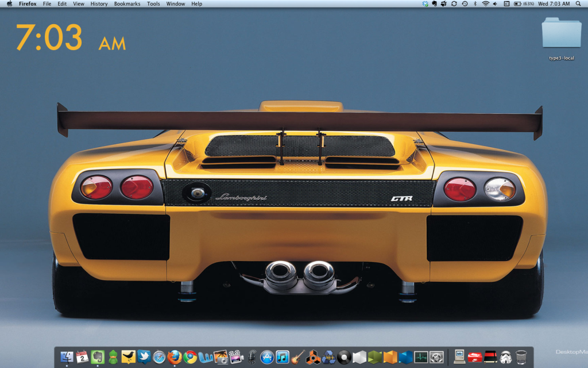This screenshot has width=588, height=368.
Task: Open the battery status (63%) menu
Action: pyautogui.click(x=524, y=4)
